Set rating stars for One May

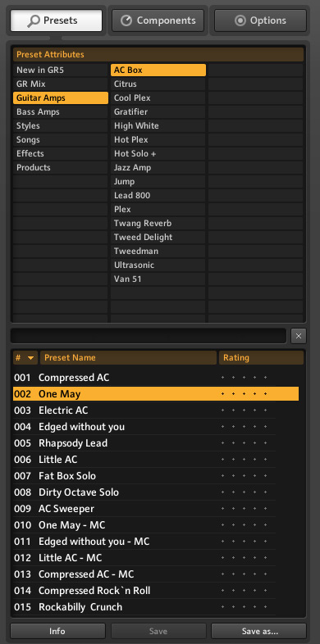tap(244, 394)
